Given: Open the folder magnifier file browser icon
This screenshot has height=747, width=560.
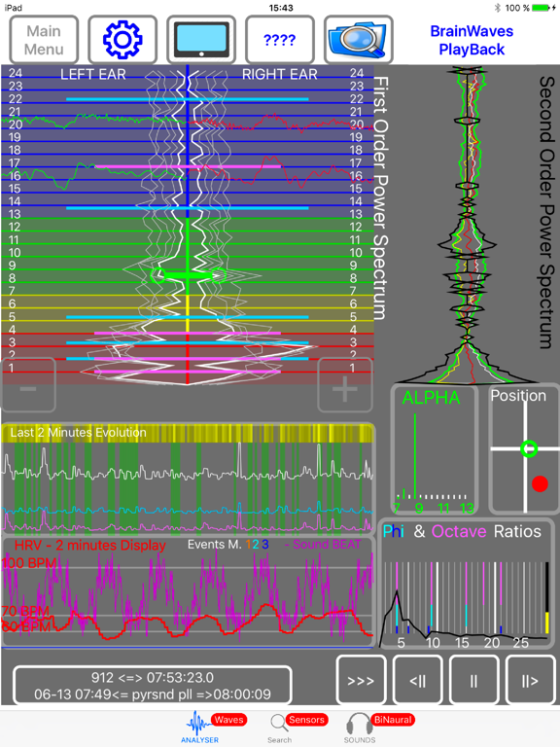Looking at the screenshot, I should click(x=358, y=40).
